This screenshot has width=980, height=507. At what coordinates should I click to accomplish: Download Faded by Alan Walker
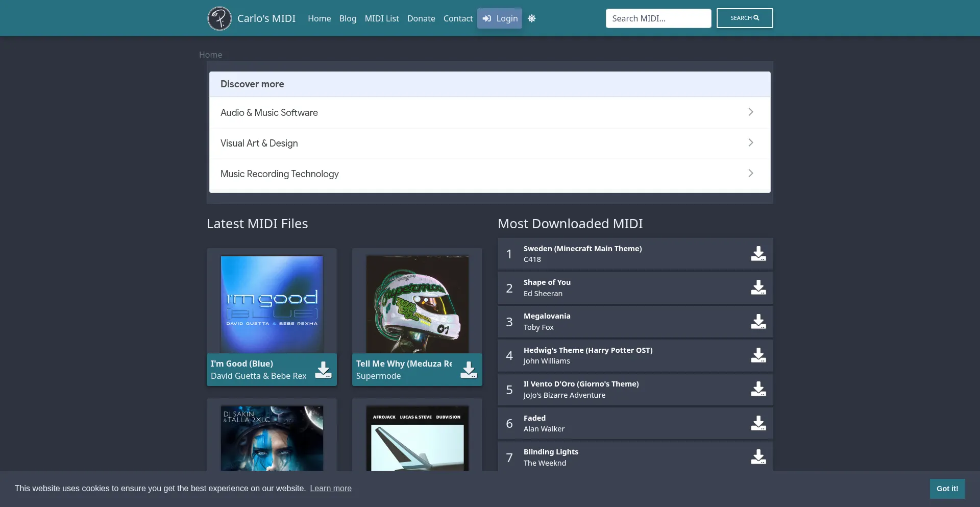click(x=758, y=423)
